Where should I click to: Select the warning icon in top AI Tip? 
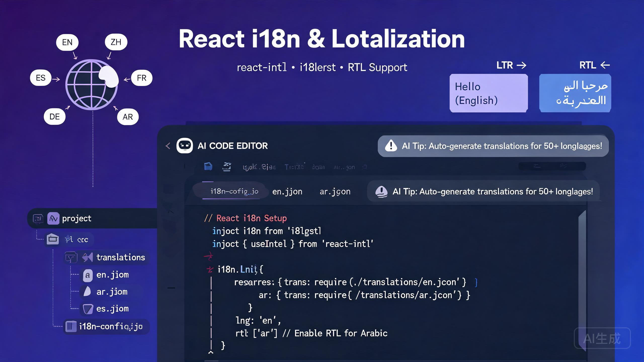click(x=391, y=146)
